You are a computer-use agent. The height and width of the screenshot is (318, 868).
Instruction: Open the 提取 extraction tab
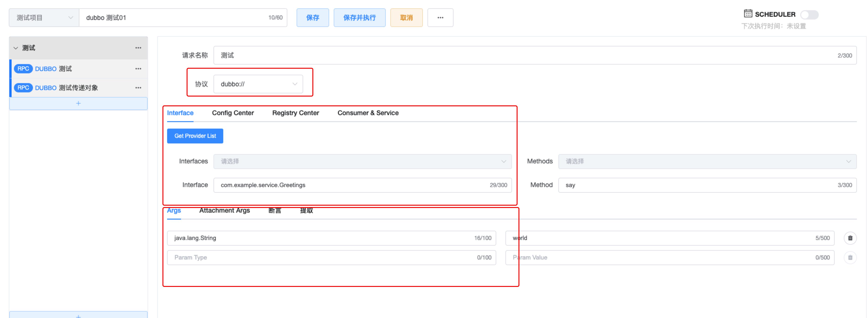(x=306, y=211)
